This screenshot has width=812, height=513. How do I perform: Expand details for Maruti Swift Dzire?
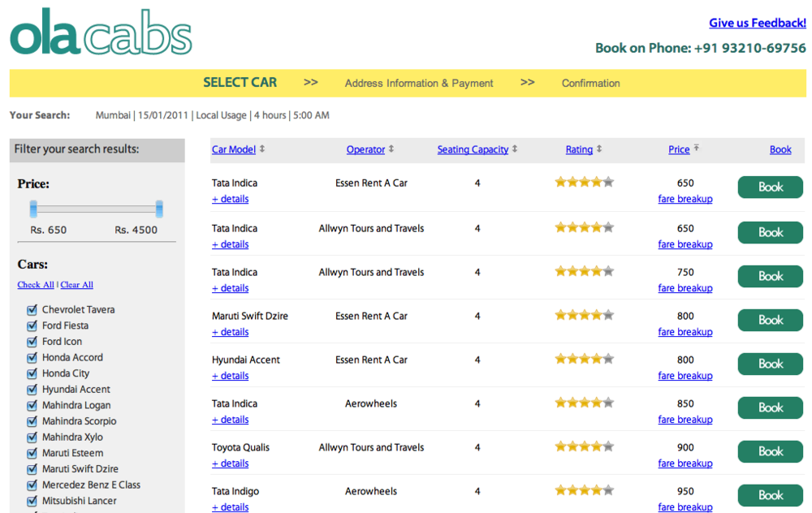230,332
